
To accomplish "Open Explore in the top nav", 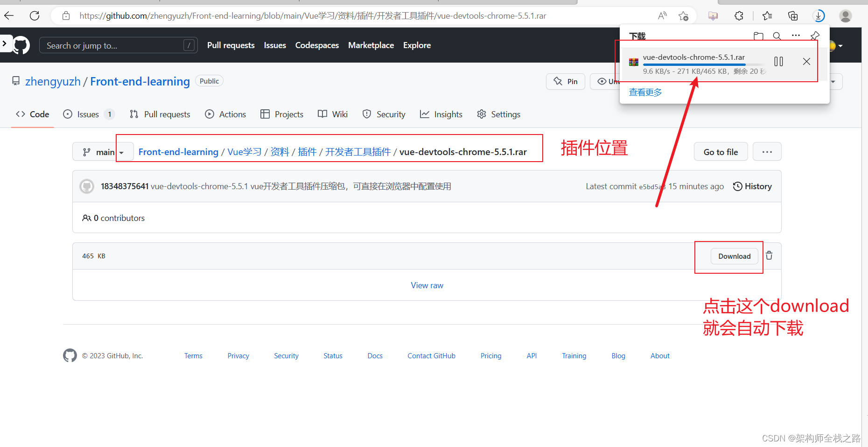I will pos(417,45).
